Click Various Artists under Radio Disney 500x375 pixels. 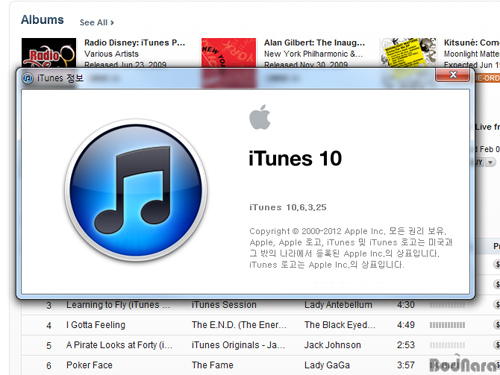pyautogui.click(x=111, y=54)
